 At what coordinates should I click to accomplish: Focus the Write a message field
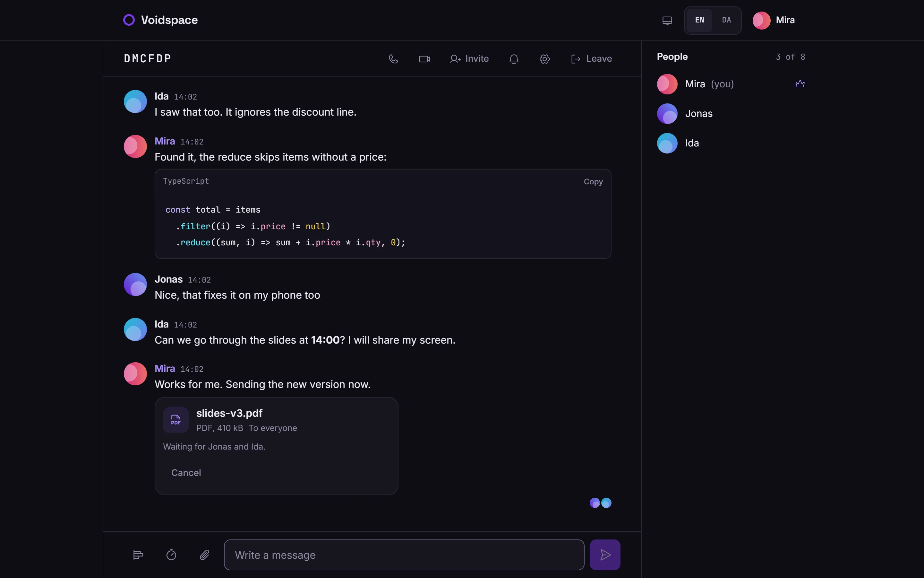coord(404,555)
